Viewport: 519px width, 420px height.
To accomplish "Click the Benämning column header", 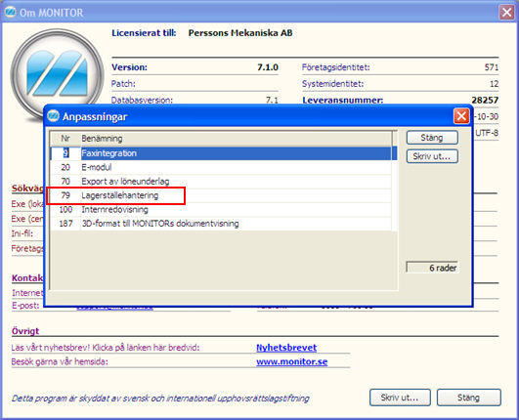I will pos(237,139).
